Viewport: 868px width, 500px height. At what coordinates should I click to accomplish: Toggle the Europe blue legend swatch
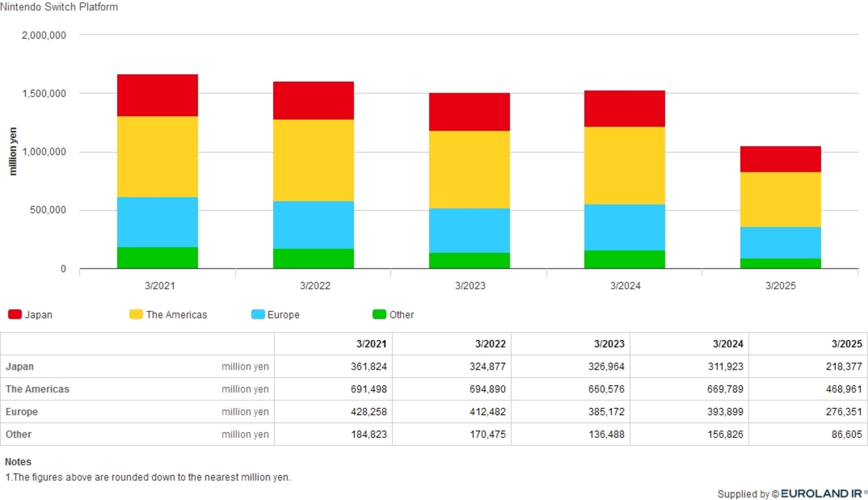click(x=258, y=314)
